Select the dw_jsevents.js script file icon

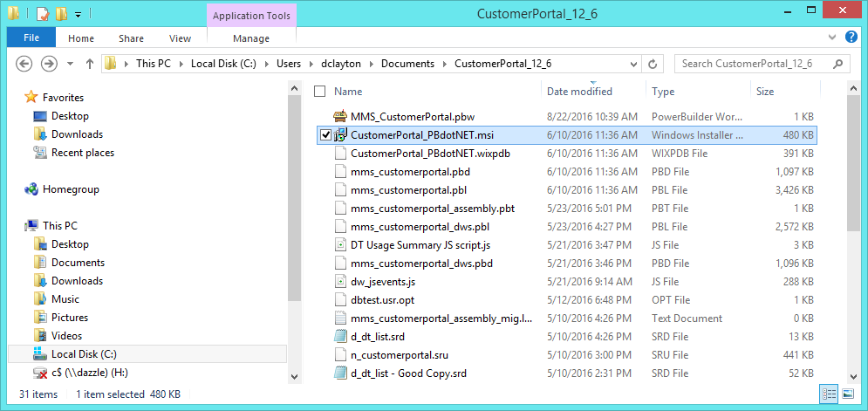340,281
